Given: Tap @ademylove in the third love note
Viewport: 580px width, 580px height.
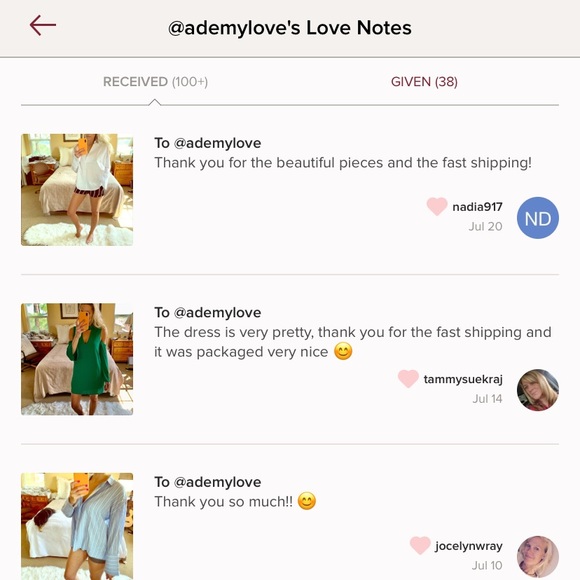Looking at the screenshot, I should pyautogui.click(x=218, y=482).
